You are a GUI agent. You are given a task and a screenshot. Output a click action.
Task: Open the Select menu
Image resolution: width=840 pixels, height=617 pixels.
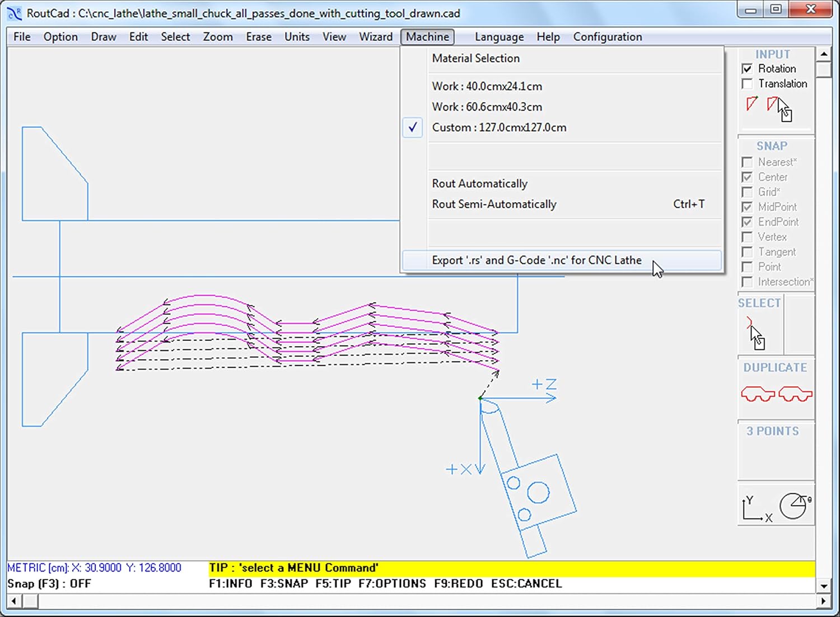click(175, 37)
